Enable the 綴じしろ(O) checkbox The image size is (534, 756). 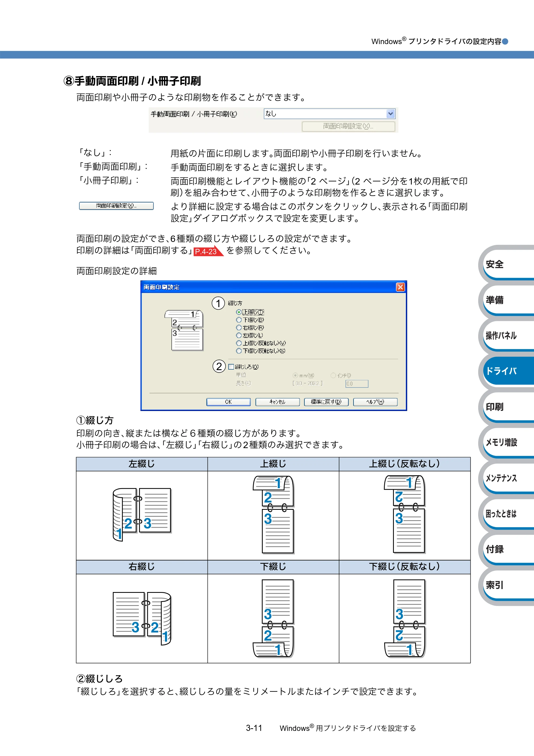[231, 366]
